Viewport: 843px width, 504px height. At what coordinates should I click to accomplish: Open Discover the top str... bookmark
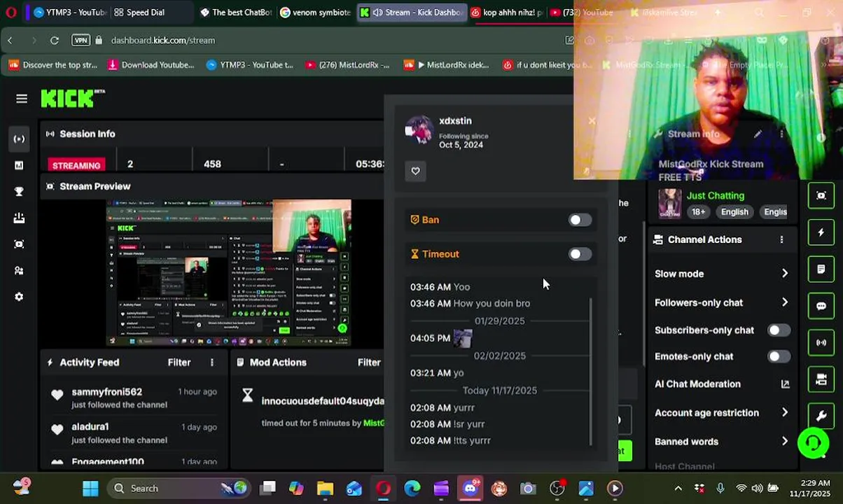(53, 65)
